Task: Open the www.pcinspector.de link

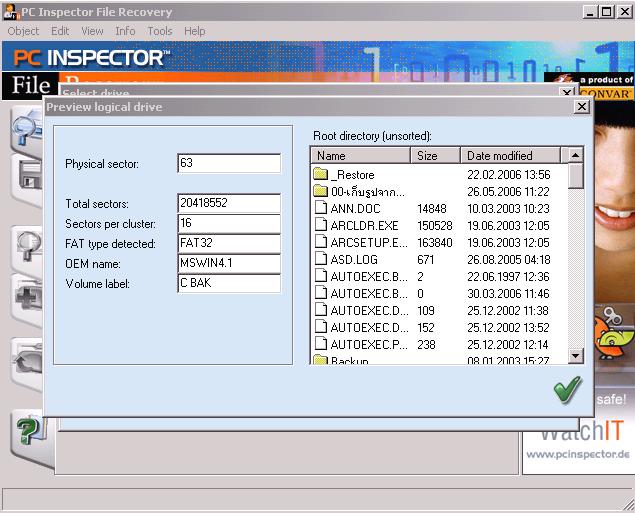Action: 577,454
